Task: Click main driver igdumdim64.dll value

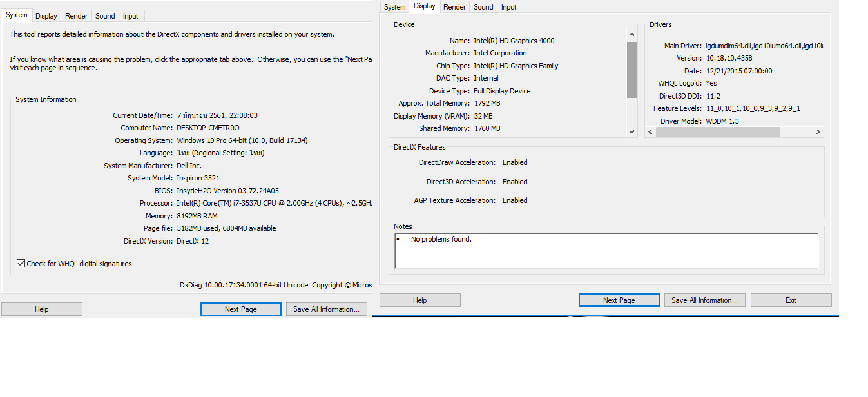Action: (x=765, y=46)
